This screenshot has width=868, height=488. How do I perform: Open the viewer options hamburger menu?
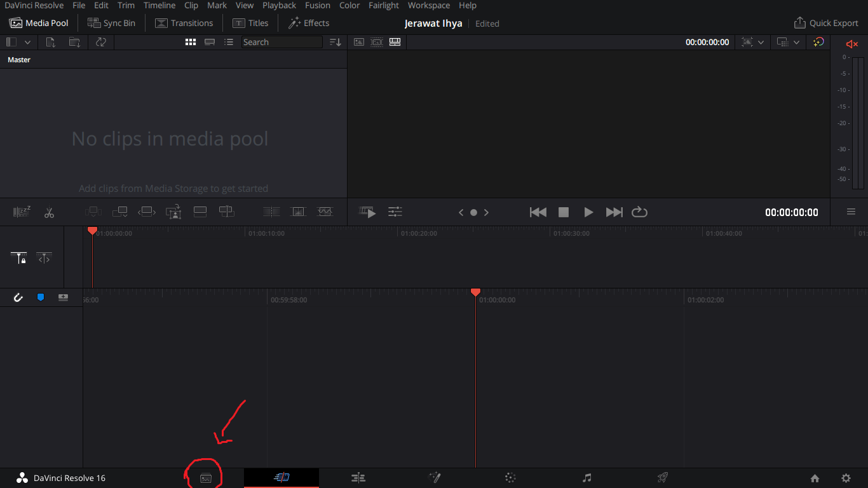pos(851,212)
